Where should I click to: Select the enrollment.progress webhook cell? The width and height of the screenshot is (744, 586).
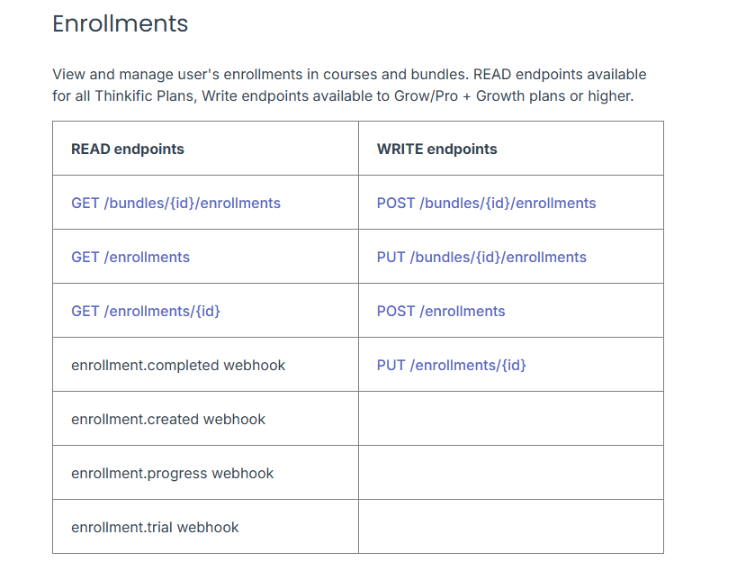tap(172, 473)
